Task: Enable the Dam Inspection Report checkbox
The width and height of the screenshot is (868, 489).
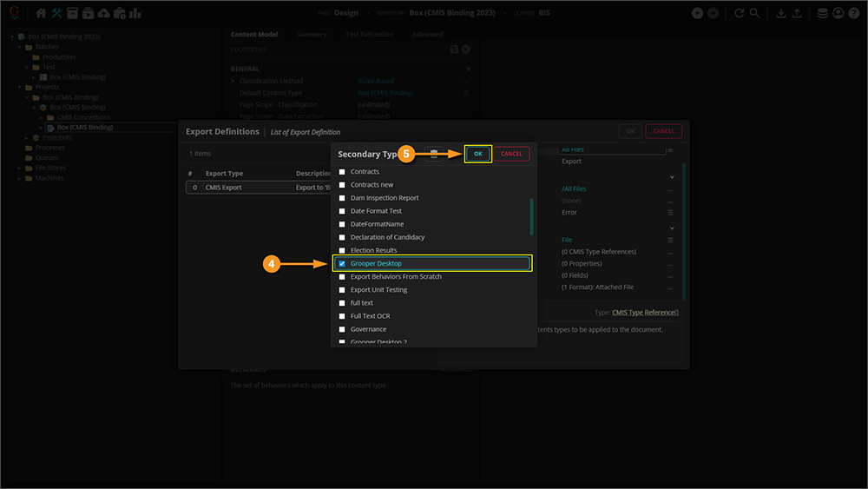Action: click(342, 198)
